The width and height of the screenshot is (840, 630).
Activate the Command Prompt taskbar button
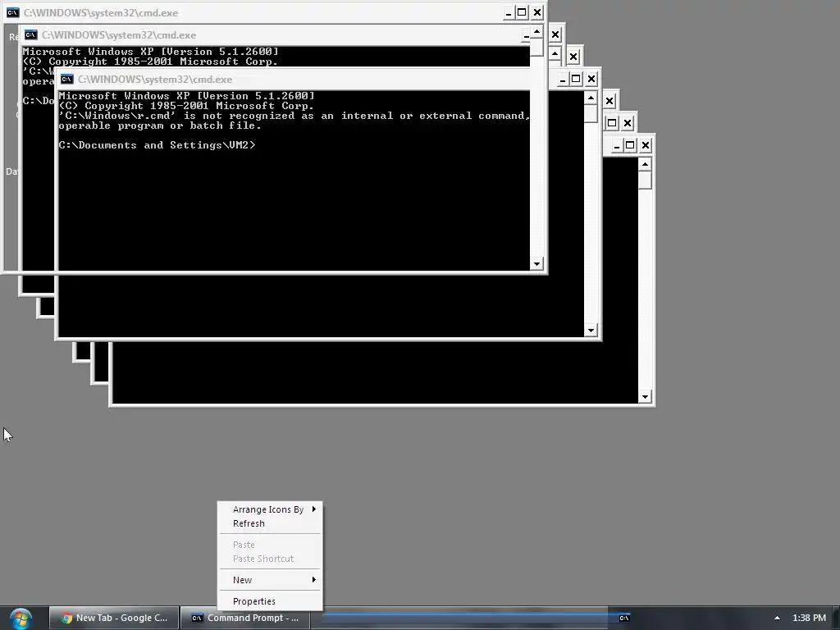(x=244, y=618)
